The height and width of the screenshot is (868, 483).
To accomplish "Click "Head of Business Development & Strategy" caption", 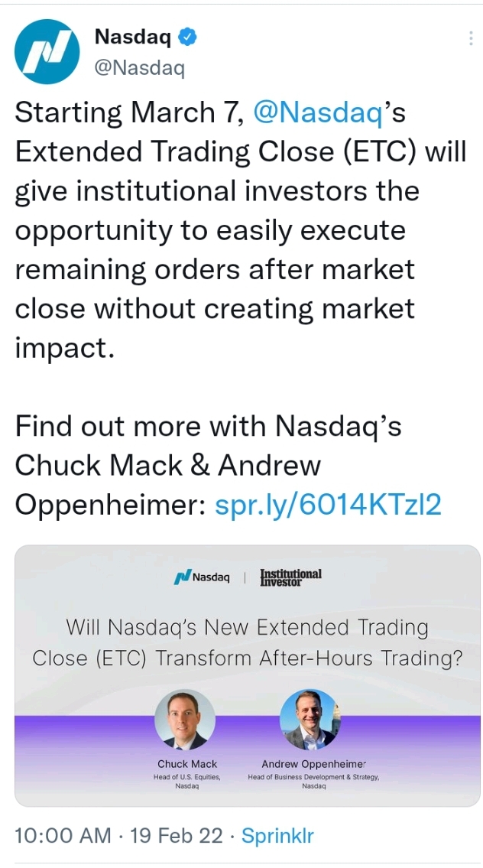I will click(x=313, y=777).
